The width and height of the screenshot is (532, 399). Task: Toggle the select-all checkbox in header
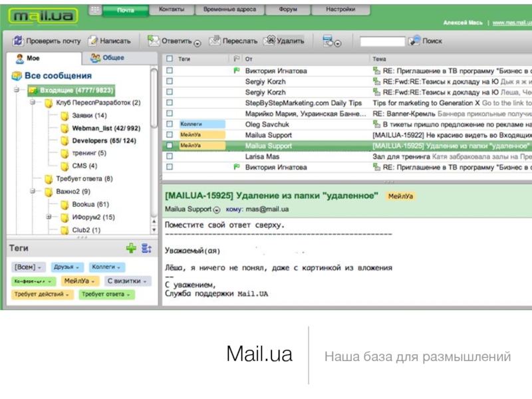click(x=170, y=59)
